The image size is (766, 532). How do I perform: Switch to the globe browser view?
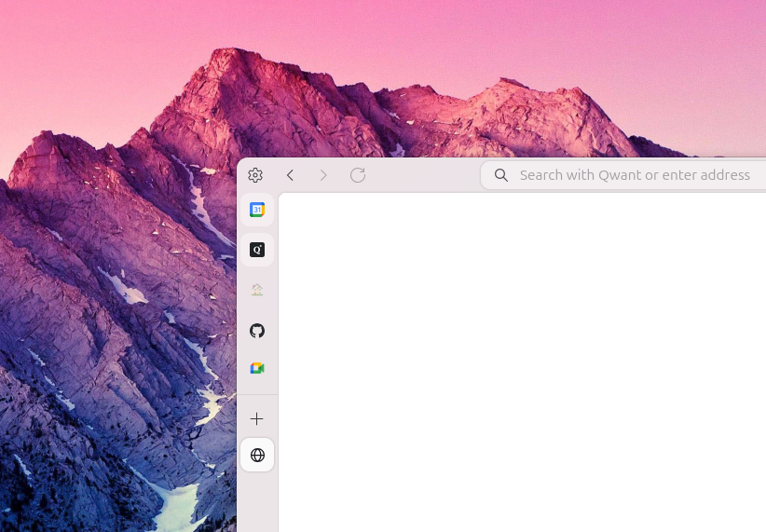coord(257,455)
